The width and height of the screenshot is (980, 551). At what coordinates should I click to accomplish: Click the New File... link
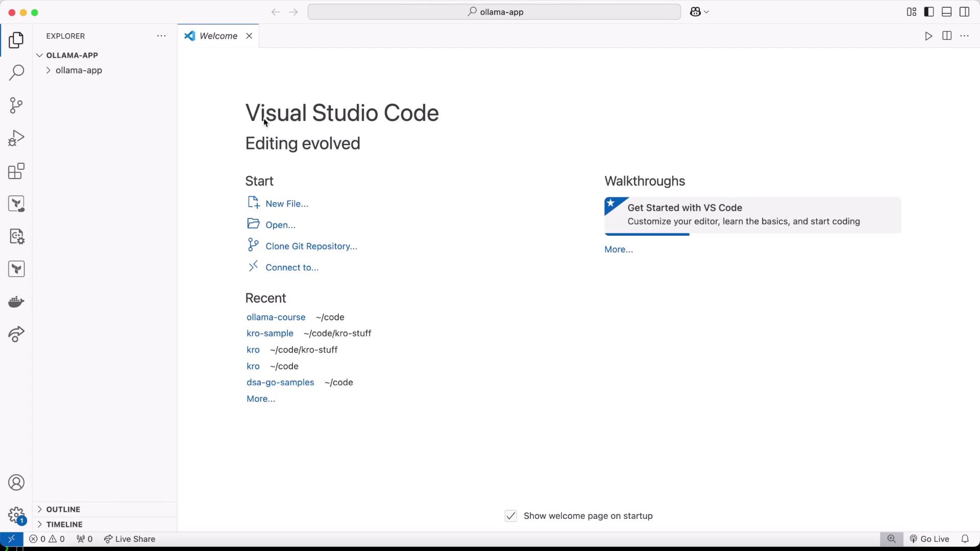[x=287, y=204]
